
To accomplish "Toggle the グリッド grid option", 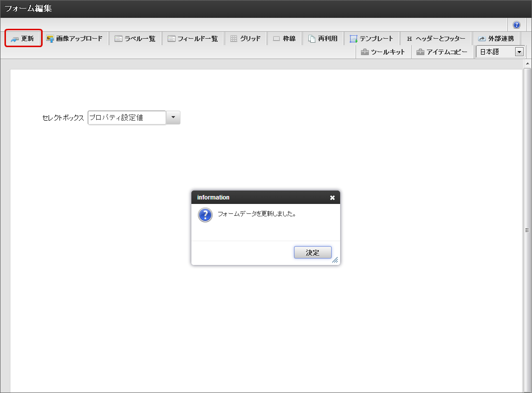I will pos(245,38).
